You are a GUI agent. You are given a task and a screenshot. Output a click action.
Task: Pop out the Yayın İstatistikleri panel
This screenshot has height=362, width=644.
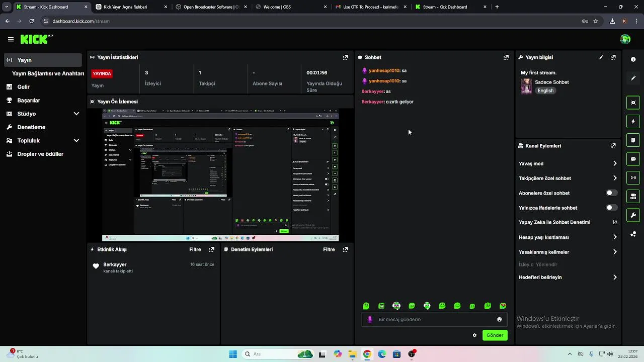[x=345, y=57]
